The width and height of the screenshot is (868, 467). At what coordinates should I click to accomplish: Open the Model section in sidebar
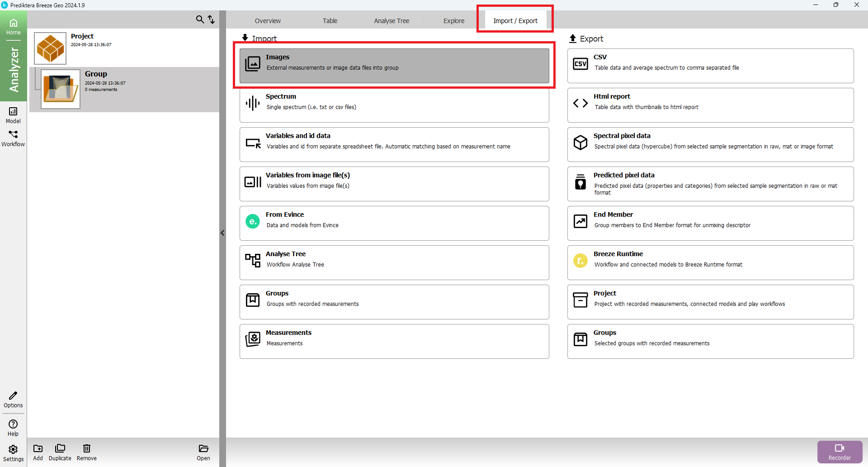[13, 115]
